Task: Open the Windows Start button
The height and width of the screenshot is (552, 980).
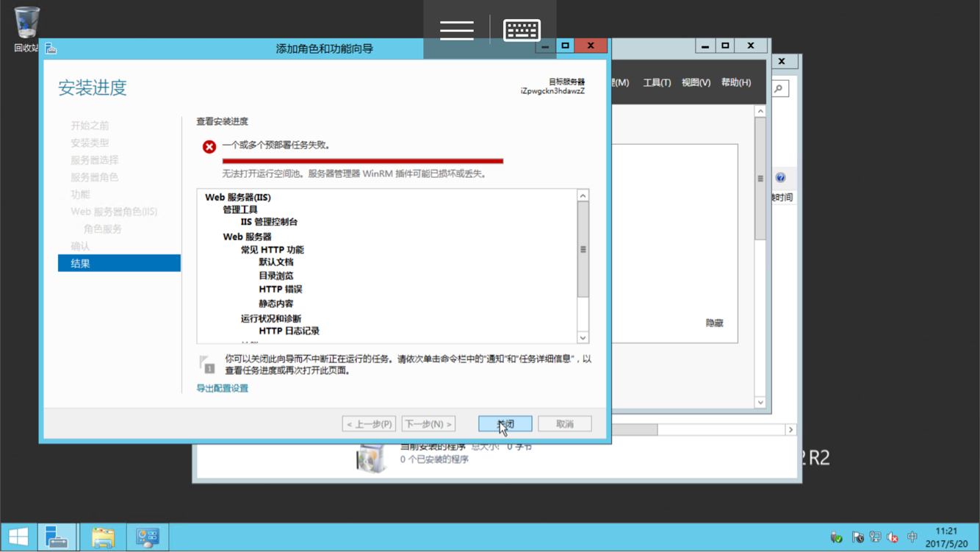Action: pos(18,537)
